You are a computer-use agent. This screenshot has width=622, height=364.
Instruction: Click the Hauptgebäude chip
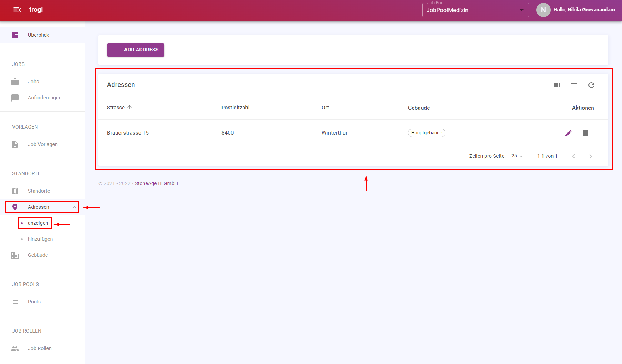[x=427, y=133]
